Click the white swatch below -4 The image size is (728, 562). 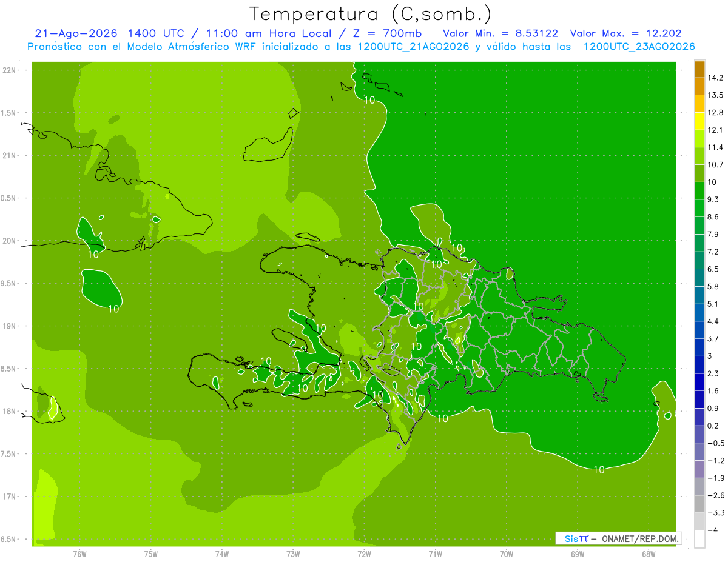pyautogui.click(x=699, y=539)
